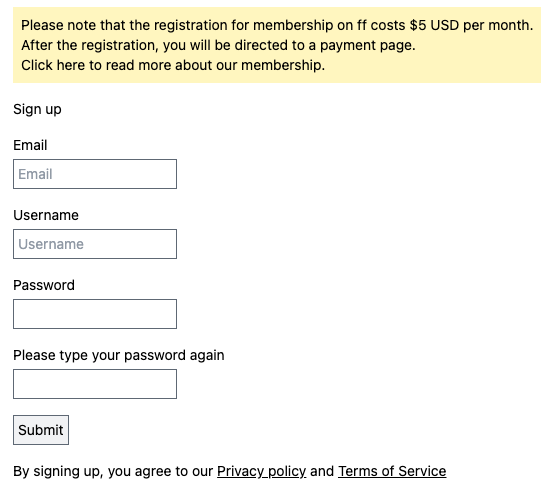
Task: Select the Password entry field
Action: 95,314
